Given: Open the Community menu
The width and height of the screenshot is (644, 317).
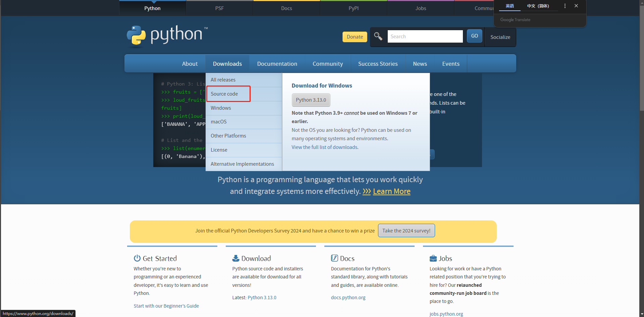Looking at the screenshot, I should 328,64.
